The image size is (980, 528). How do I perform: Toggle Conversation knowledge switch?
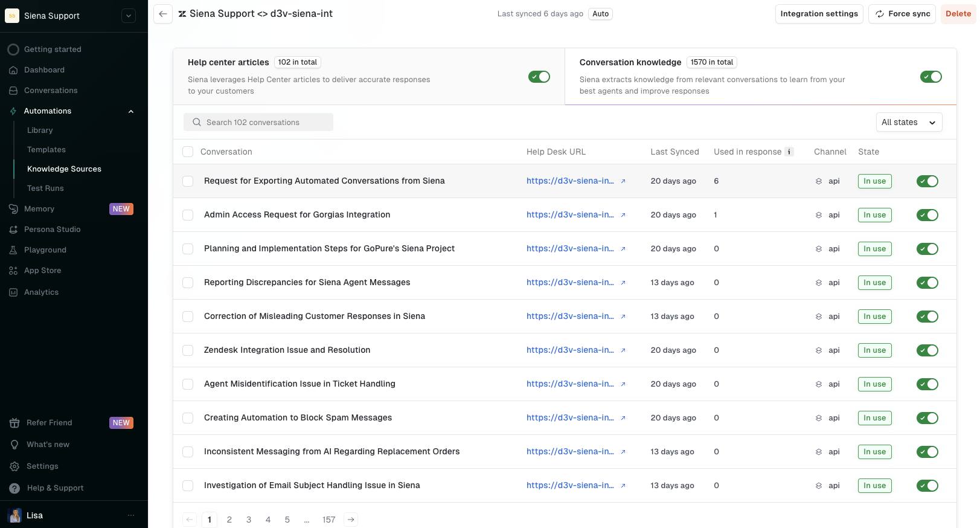[931, 77]
